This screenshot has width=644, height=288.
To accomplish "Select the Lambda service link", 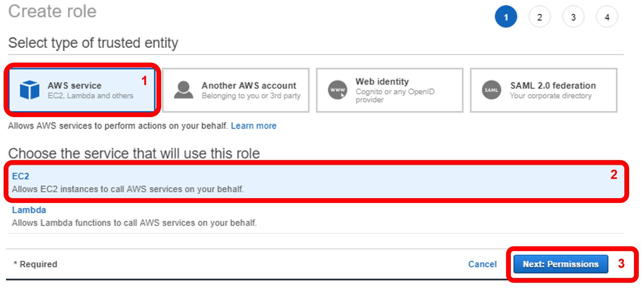I will (29, 210).
